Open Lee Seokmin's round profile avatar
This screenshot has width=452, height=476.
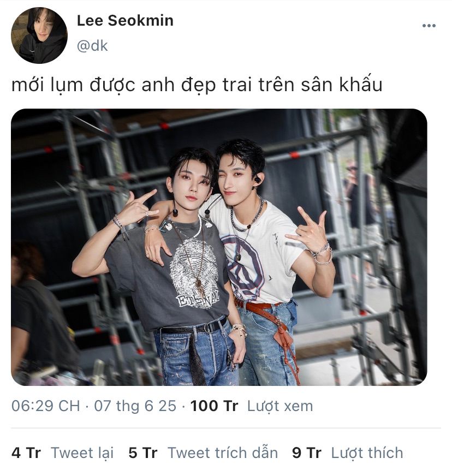[39, 35]
